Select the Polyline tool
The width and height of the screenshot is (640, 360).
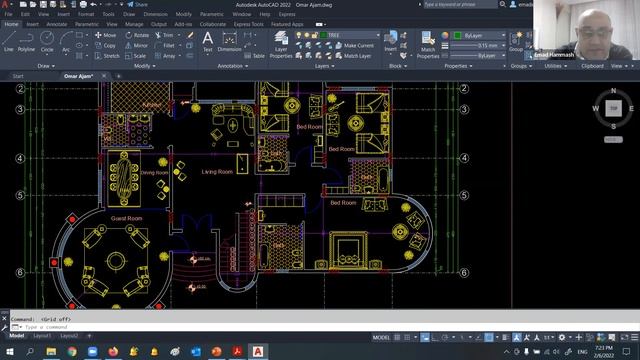(x=26, y=42)
